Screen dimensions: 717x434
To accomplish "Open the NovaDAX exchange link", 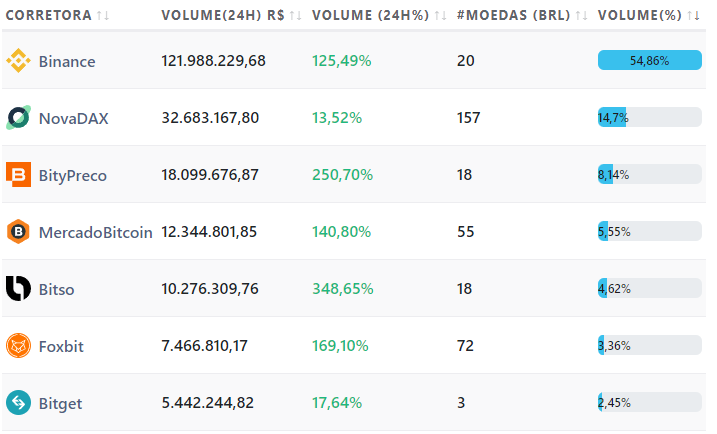I will pyautogui.click(x=73, y=118).
